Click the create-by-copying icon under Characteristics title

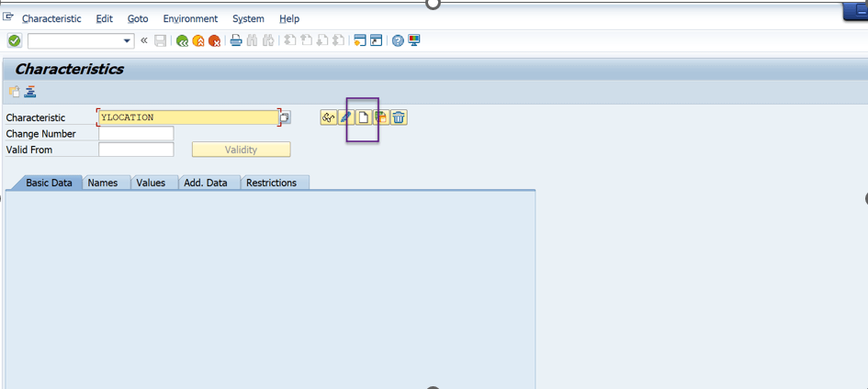pyautogui.click(x=15, y=92)
